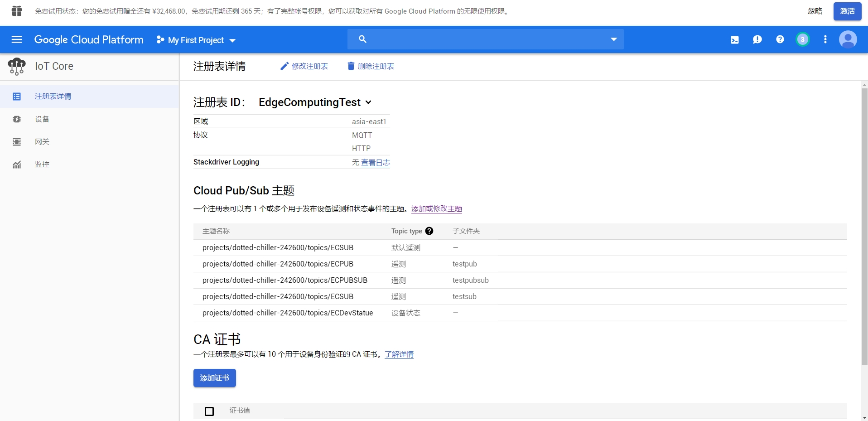Click the navigation hamburger menu icon
Image resolution: width=868 pixels, height=421 pixels.
(17, 39)
